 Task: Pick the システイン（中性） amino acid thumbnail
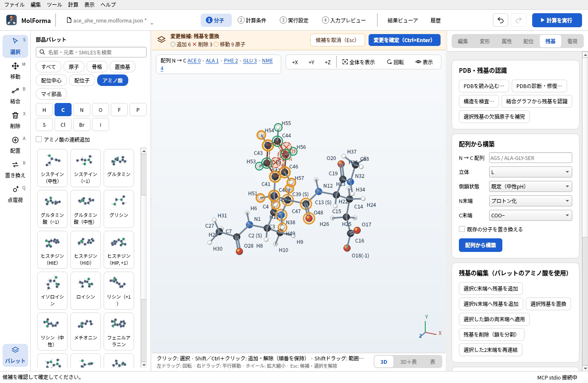[52, 168]
